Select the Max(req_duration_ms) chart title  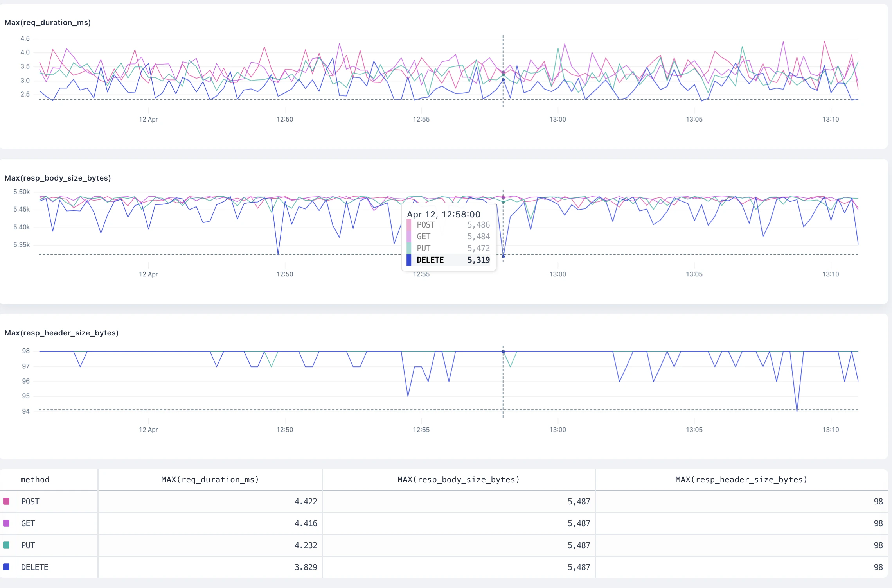(x=48, y=22)
